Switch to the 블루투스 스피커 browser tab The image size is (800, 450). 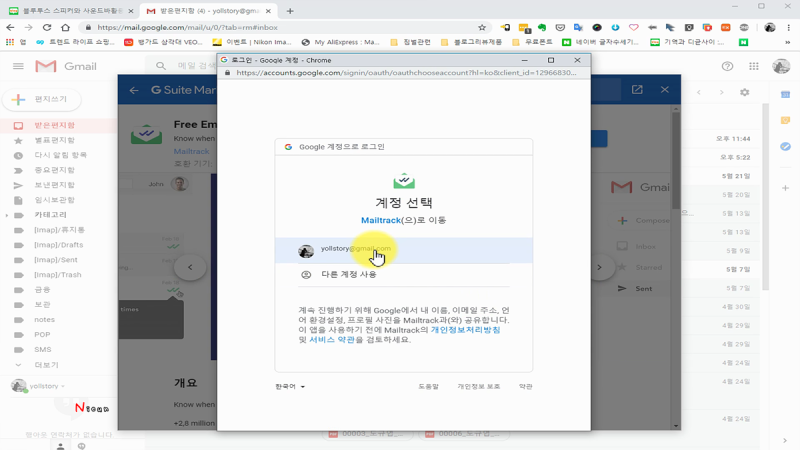coord(71,11)
